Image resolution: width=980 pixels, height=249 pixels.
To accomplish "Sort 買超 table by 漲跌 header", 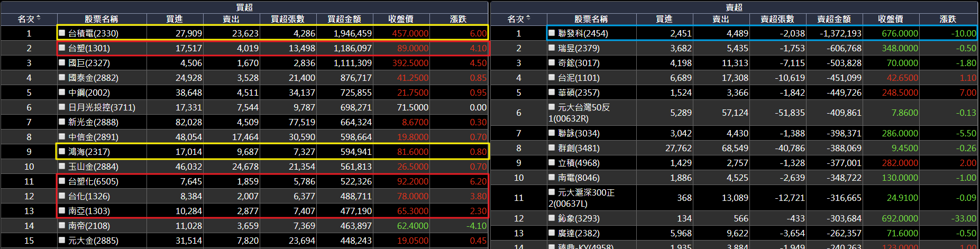I will [x=458, y=19].
